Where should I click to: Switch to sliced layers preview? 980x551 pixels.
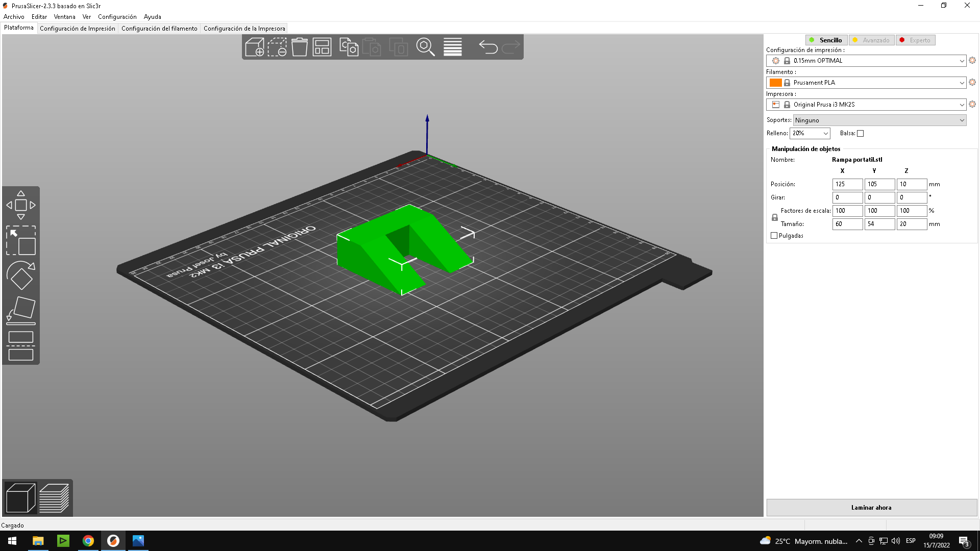coord(54,497)
